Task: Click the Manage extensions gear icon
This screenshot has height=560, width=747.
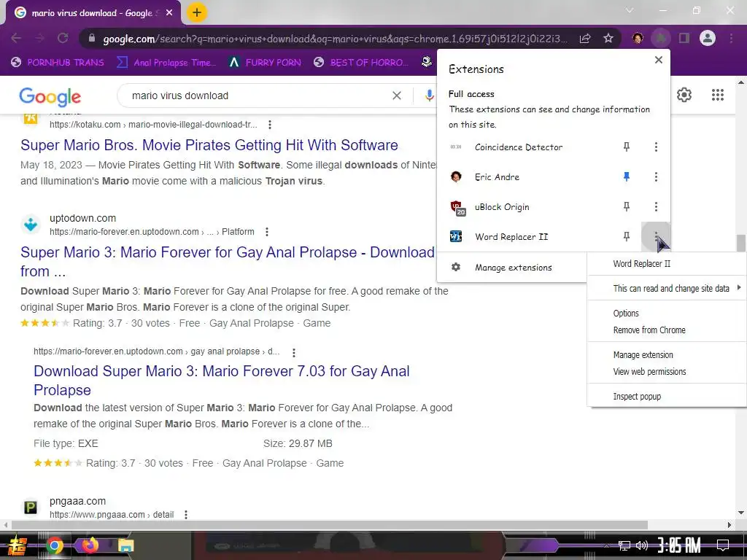Action: [x=456, y=267]
